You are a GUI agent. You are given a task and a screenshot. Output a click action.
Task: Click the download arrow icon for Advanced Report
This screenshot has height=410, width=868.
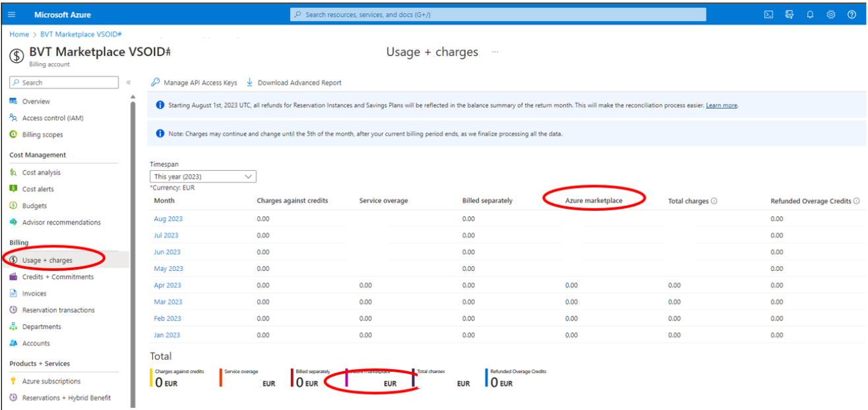point(249,82)
